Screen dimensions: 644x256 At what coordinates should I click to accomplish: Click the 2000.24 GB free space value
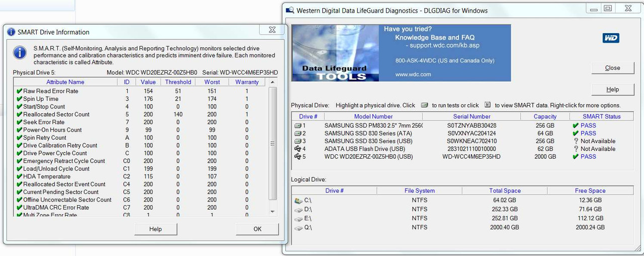click(x=590, y=227)
